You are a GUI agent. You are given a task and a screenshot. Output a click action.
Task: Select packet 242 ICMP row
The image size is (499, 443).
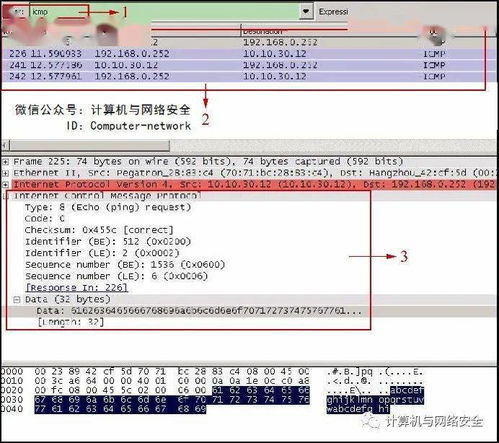(x=243, y=76)
